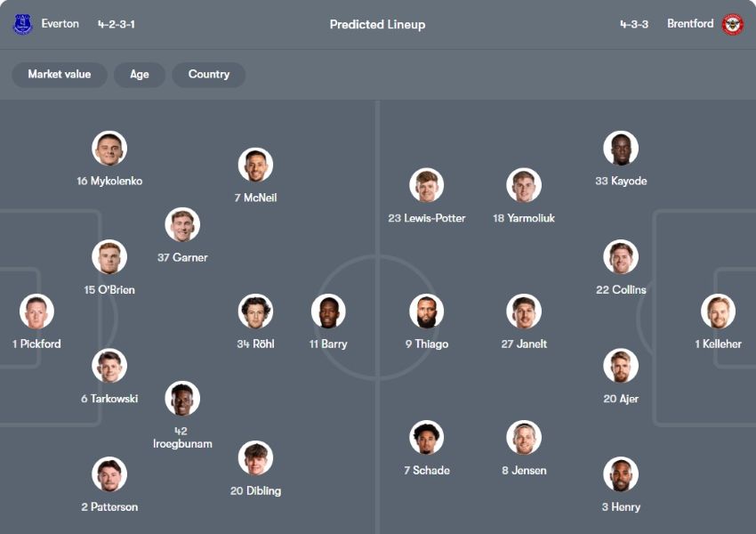Open McNeil's player photo
Image resolution: width=756 pixels, height=534 pixels.
(255, 165)
